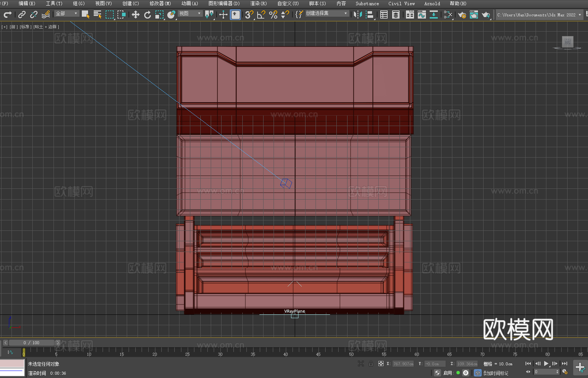
Task: Toggle the Selection Lock padlock
Action: [x=371, y=364]
